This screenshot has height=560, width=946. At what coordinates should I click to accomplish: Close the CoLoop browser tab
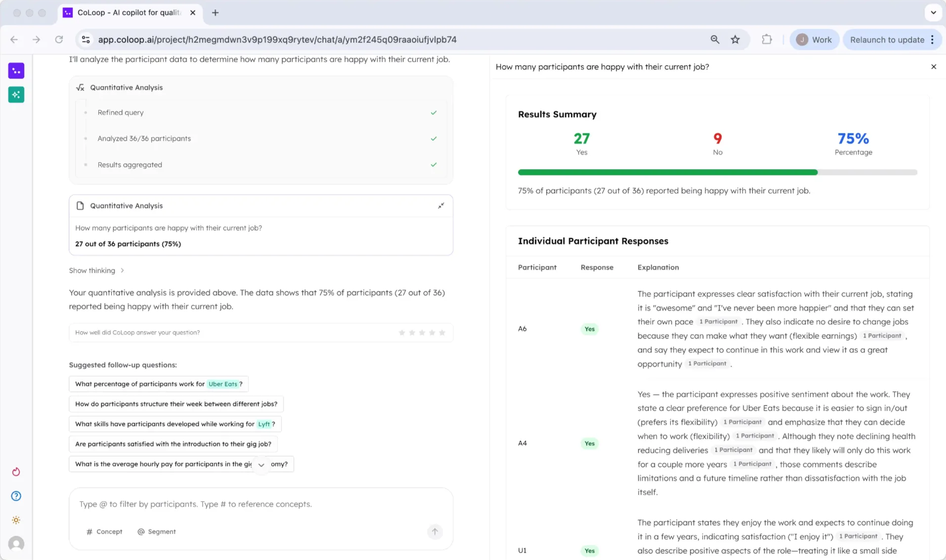click(193, 13)
